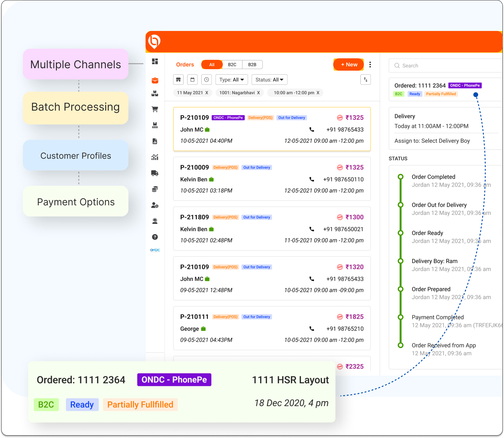Screen dimensions: 504x438
Task: Open the delivery truck icon
Action: (x=155, y=173)
